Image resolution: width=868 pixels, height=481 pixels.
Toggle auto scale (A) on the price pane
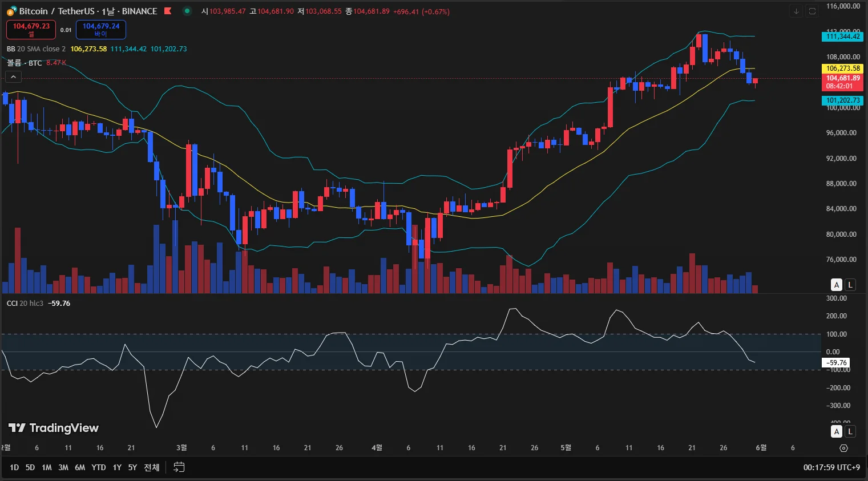(837, 285)
